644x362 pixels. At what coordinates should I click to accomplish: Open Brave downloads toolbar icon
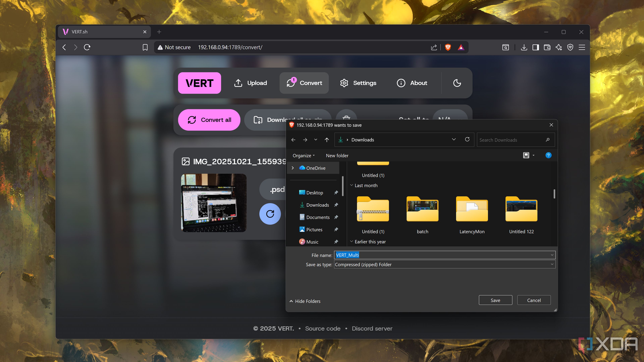524,47
